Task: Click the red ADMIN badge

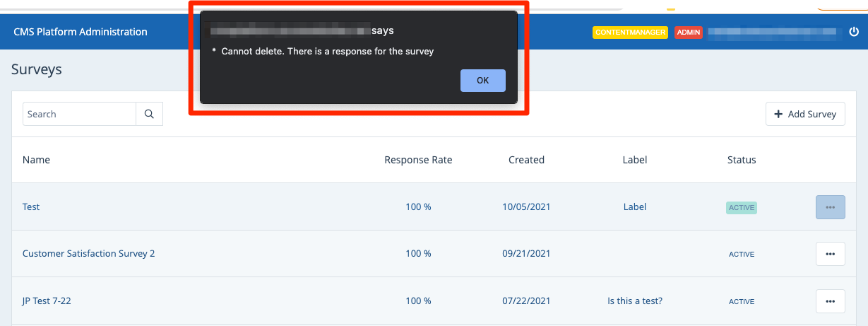Action: point(688,33)
